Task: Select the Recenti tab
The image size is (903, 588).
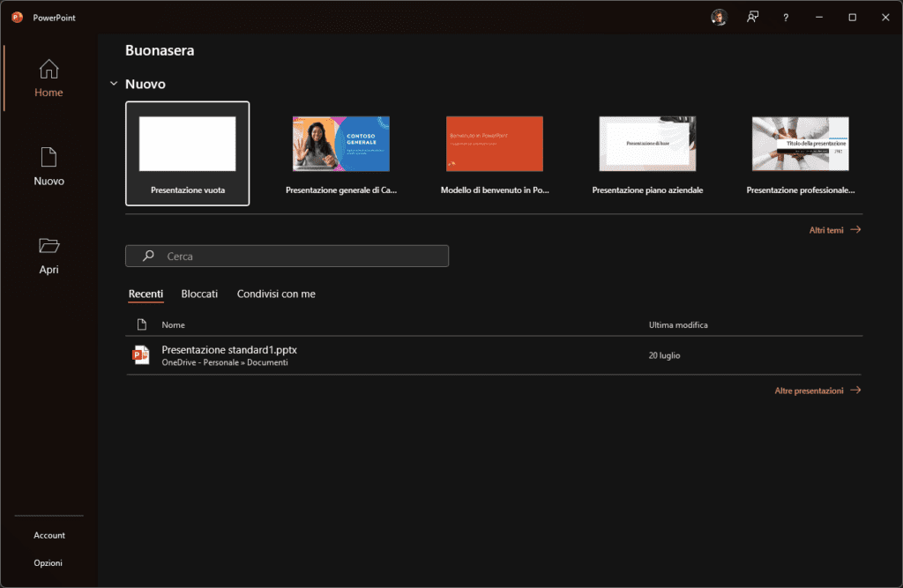Action: click(x=146, y=294)
